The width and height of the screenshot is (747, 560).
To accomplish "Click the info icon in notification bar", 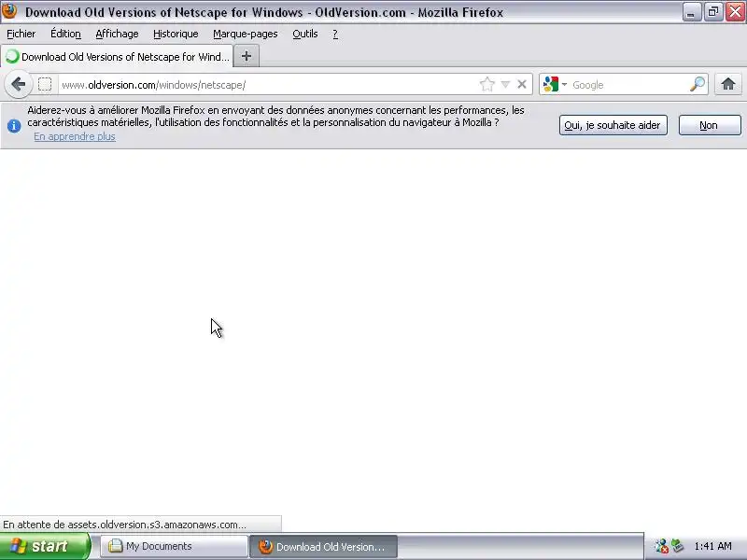I will pos(14,126).
